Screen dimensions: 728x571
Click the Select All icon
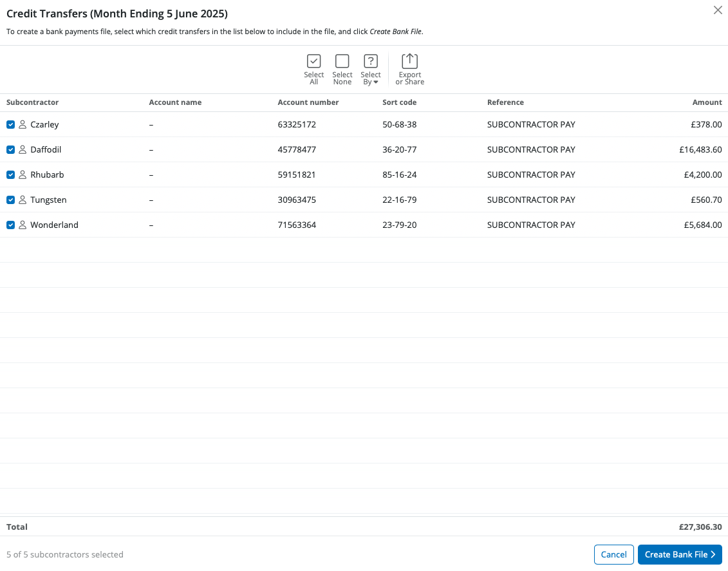coord(313,62)
